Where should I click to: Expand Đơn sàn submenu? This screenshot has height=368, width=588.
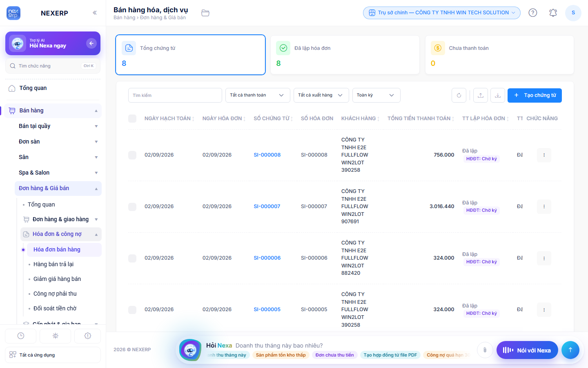(x=58, y=141)
